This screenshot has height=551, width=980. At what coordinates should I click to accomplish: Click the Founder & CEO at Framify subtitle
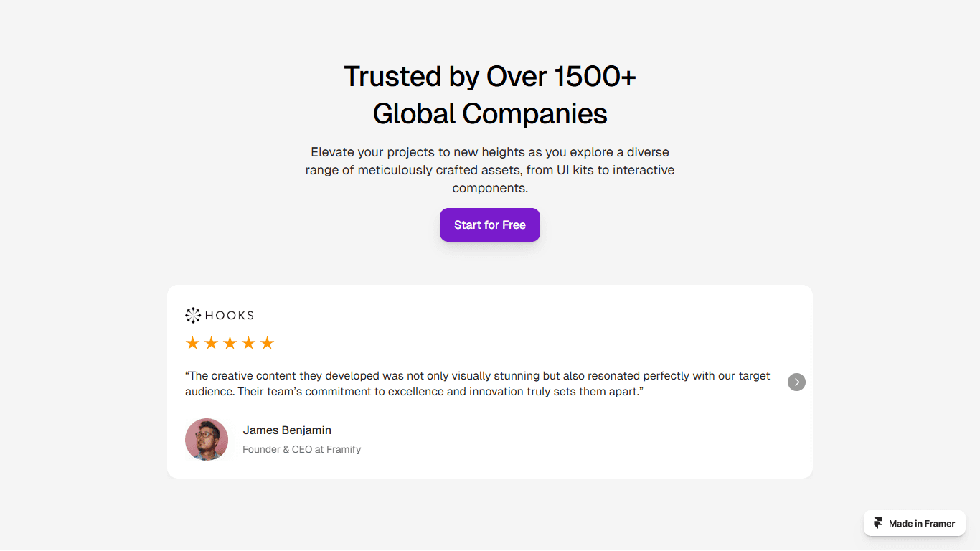pyautogui.click(x=302, y=449)
